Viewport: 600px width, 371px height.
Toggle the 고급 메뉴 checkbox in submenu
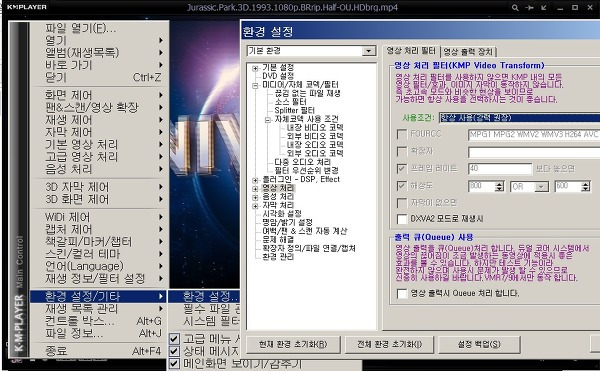click(x=174, y=338)
